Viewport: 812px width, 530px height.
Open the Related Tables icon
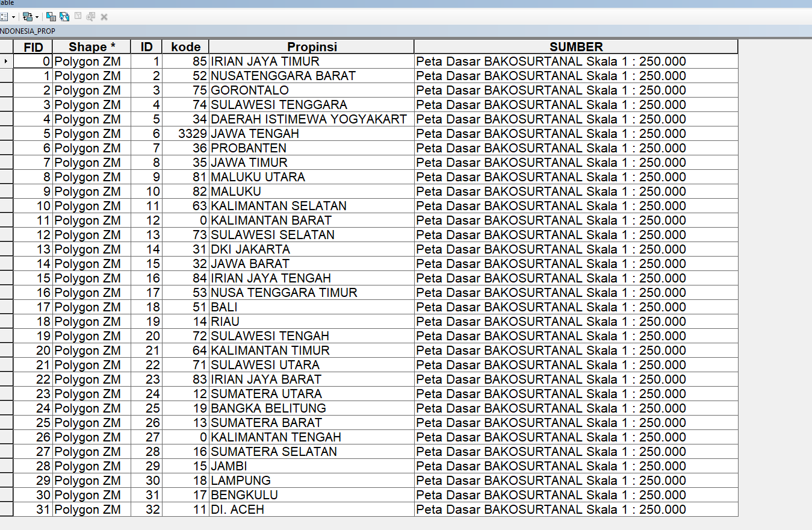tap(28, 17)
